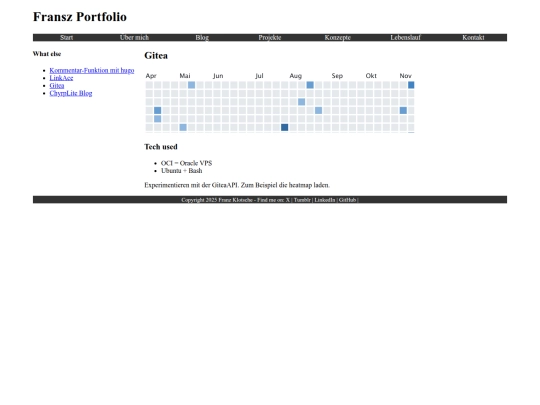Screen dimensions: 540x405
Task: Open the X profile link in footer
Action: pyautogui.click(x=288, y=200)
